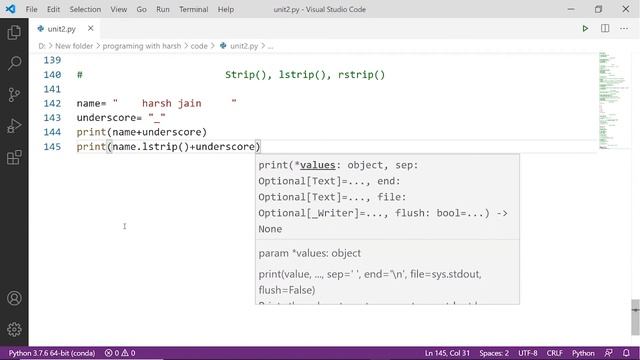Screen dimensions: 640x360
Task: Click 'code' breadcrumb segment
Action: click(x=199, y=46)
